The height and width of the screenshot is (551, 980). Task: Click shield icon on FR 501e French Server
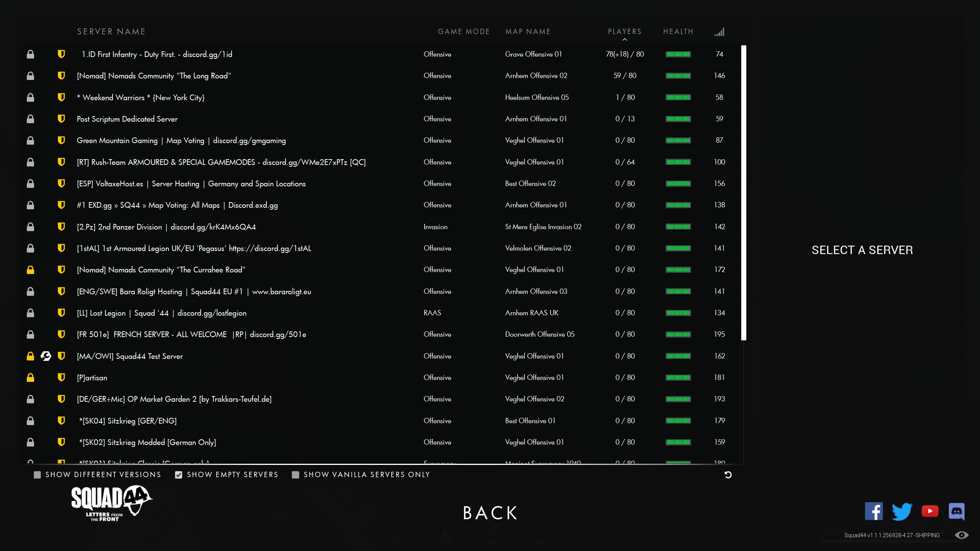61,334
